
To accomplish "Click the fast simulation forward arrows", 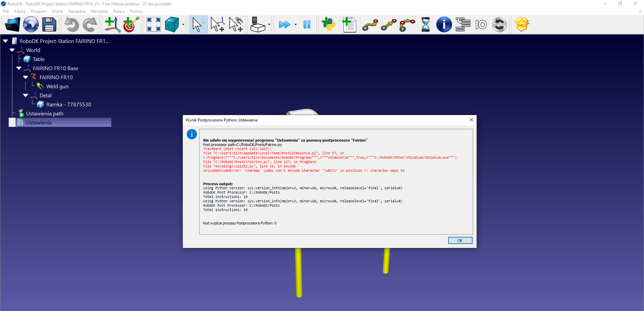I will pyautogui.click(x=284, y=24).
